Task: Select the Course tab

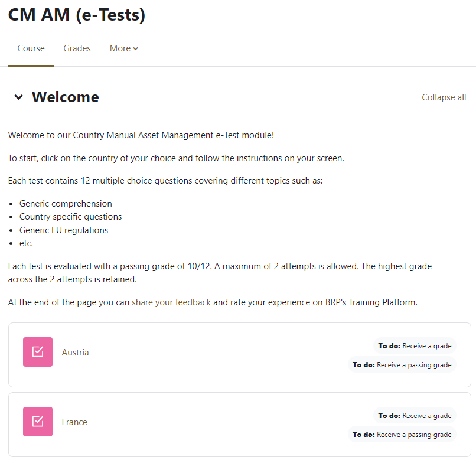Action: coord(31,48)
